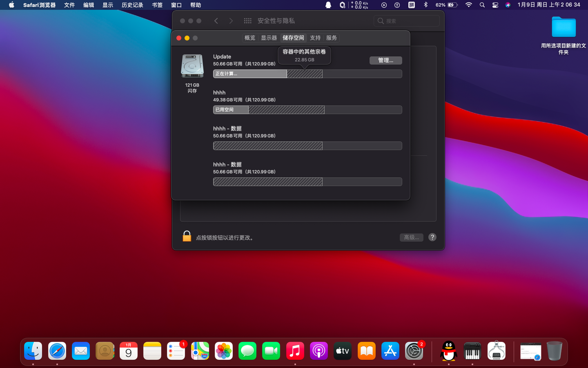Open the 书签 menu
The image size is (588, 368).
point(157,5)
